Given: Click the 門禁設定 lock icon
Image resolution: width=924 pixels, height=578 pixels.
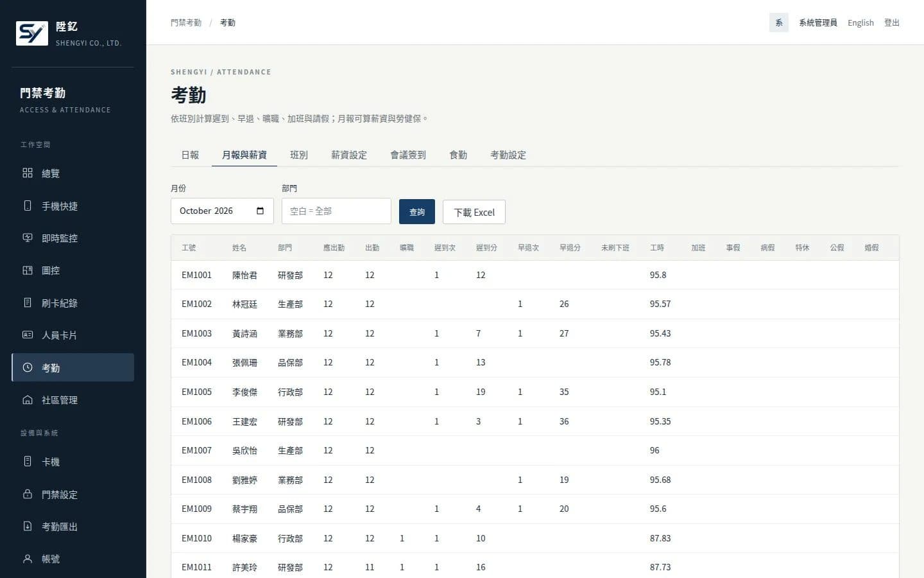Looking at the screenshot, I should click(x=28, y=494).
